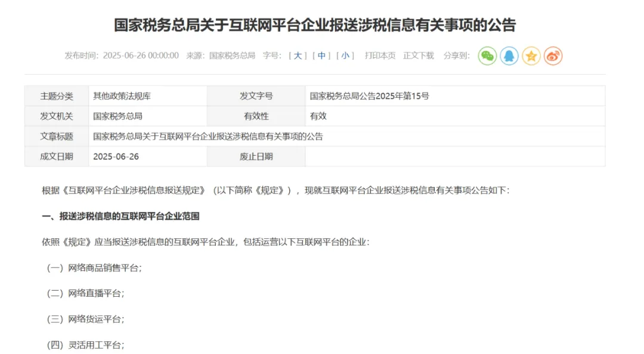Click 正文下载 to download the text
Image resolution: width=644 pixels, height=354 pixels.
pyautogui.click(x=418, y=56)
